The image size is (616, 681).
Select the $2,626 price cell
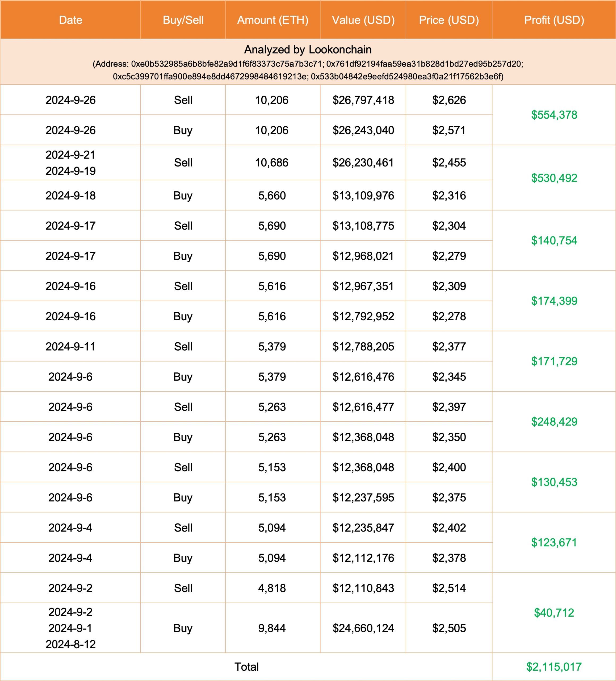[449, 100]
